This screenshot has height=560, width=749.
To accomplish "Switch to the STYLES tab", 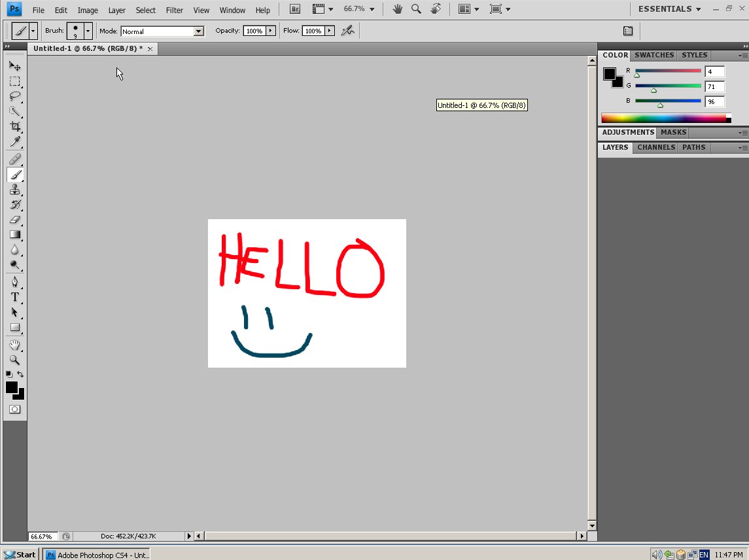I will tap(694, 56).
